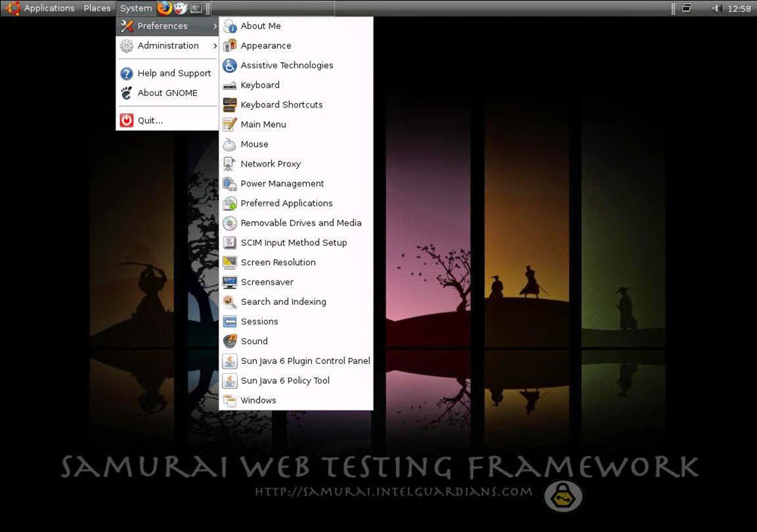The image size is (757, 532).
Task: Click the Sound preferences icon
Action: (230, 341)
